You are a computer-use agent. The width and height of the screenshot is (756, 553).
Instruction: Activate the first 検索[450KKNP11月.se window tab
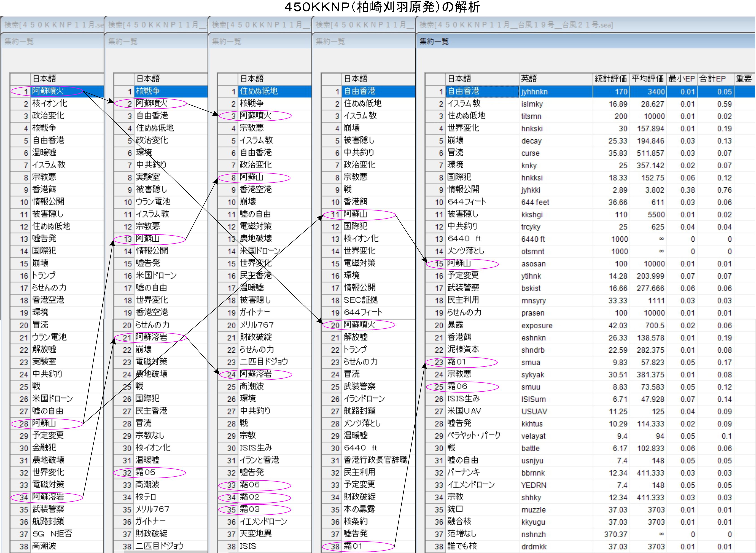click(54, 25)
